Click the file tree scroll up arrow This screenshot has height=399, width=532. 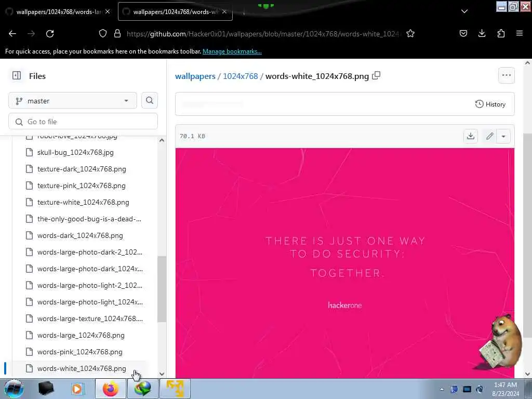(162, 140)
